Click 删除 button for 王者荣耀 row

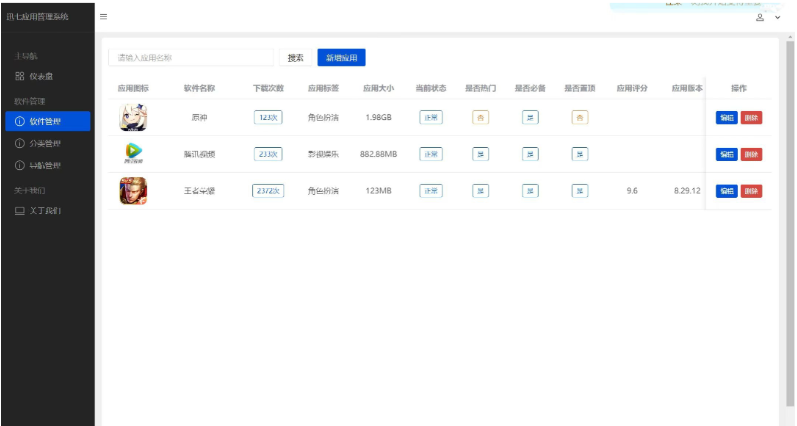(x=751, y=191)
